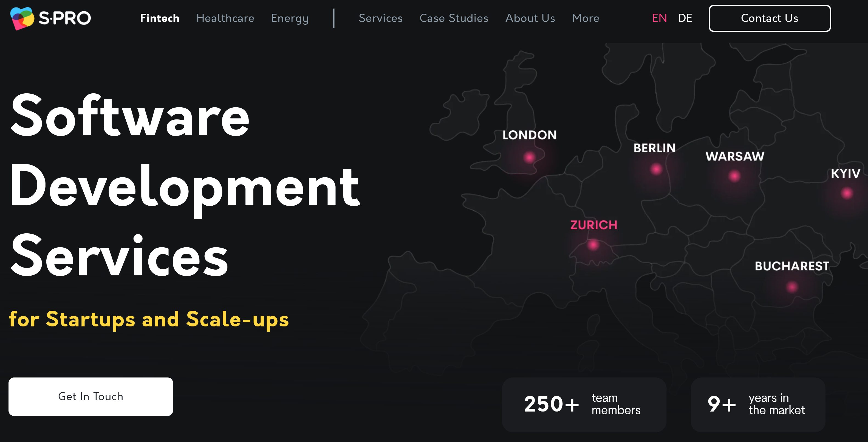Switch language to EN

tap(659, 18)
